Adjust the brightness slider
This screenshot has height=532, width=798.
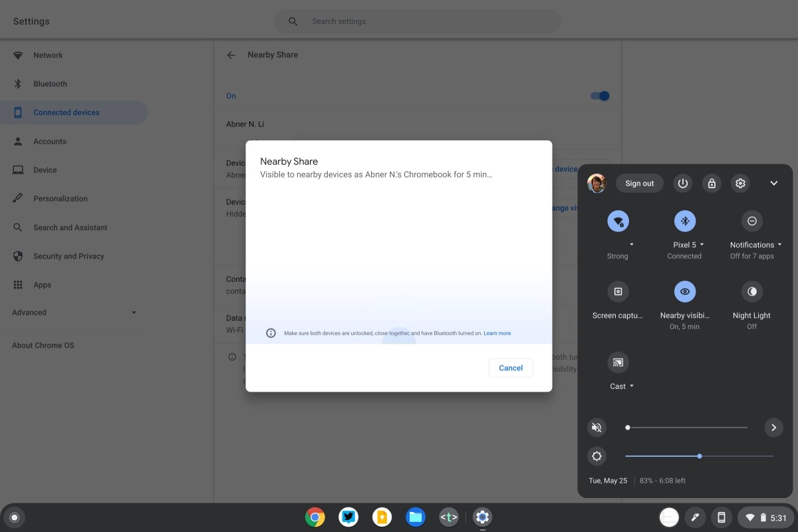tap(700, 456)
